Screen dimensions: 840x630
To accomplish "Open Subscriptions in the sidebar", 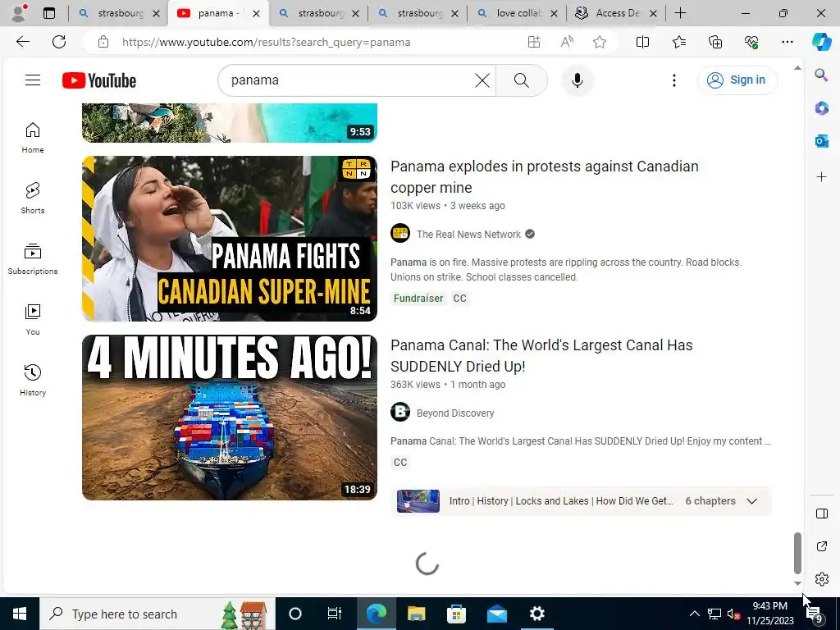I will pos(33,258).
